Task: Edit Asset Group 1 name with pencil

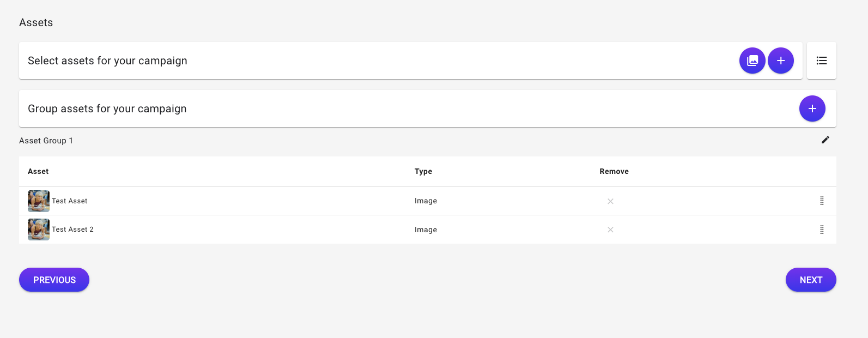Action: pyautogui.click(x=825, y=140)
